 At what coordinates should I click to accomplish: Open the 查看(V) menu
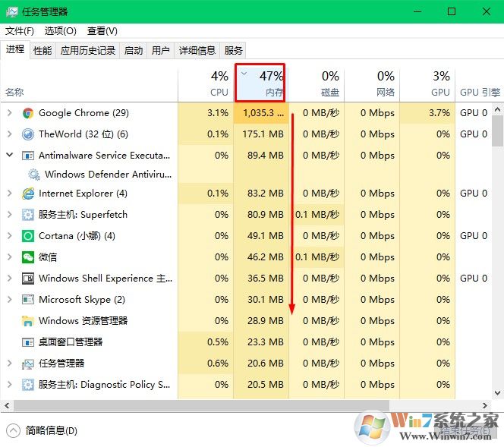(102, 31)
